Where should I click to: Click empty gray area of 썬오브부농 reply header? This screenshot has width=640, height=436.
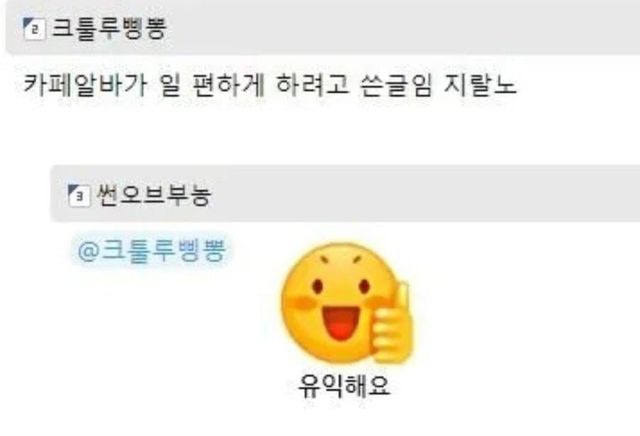coord(424,194)
